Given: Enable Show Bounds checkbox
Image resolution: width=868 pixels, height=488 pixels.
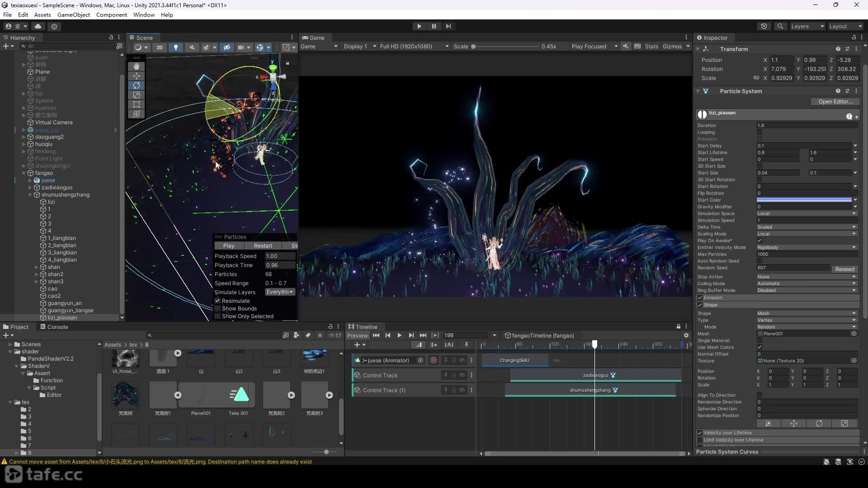Looking at the screenshot, I should 217,309.
